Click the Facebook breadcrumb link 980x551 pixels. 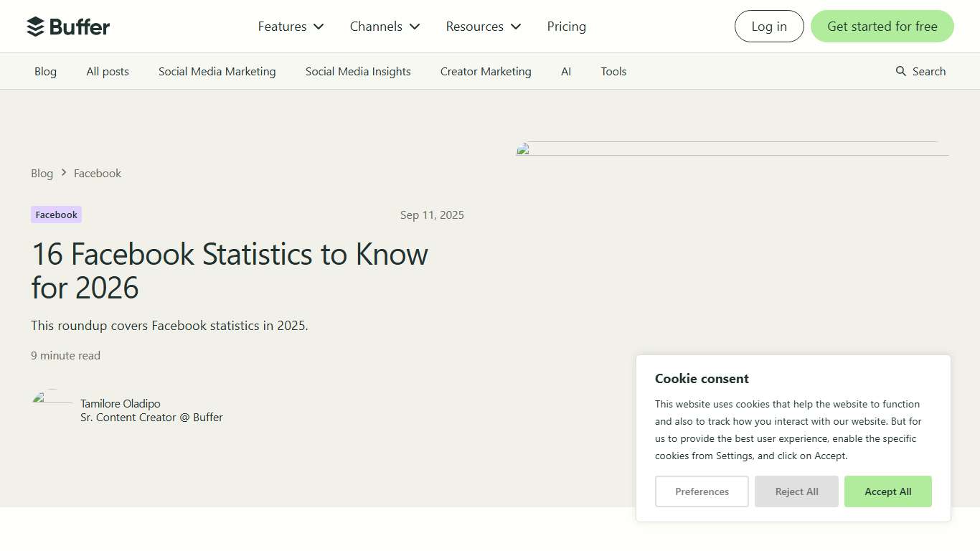(98, 173)
